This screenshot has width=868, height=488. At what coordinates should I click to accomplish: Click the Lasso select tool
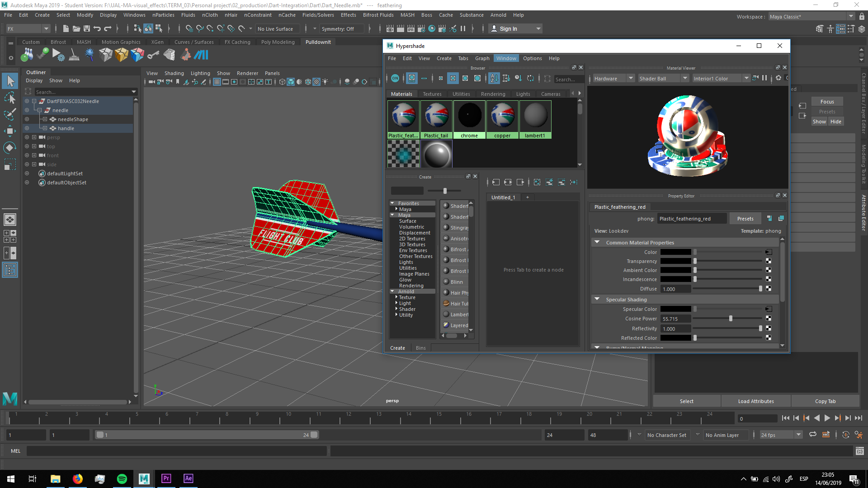coord(10,98)
